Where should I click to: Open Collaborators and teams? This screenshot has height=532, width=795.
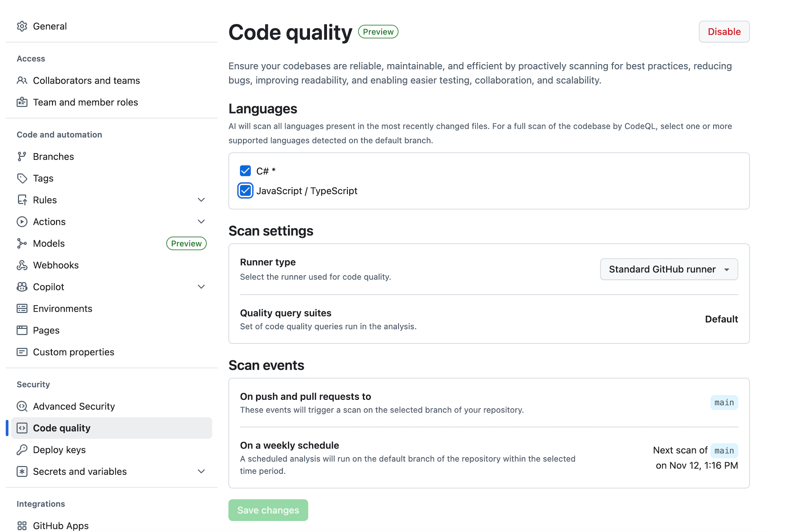pos(86,81)
